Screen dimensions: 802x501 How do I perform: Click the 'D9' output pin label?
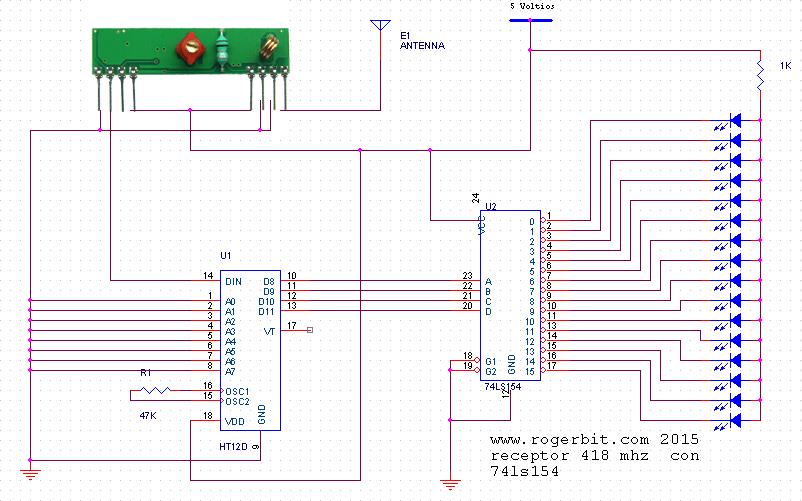tap(269, 291)
